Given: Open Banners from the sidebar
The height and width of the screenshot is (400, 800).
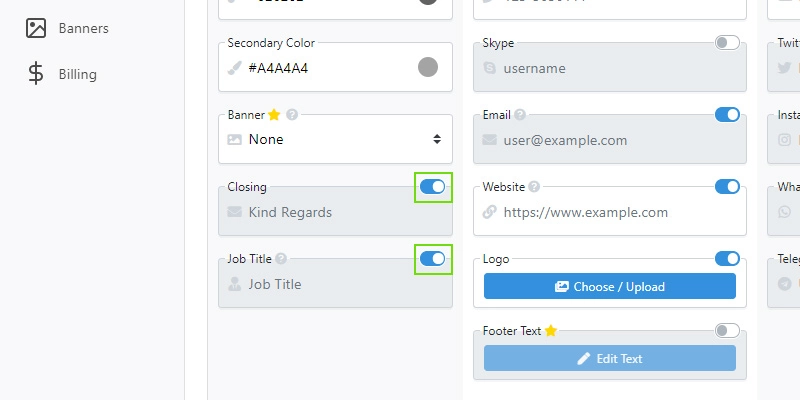Looking at the screenshot, I should coord(67,29).
